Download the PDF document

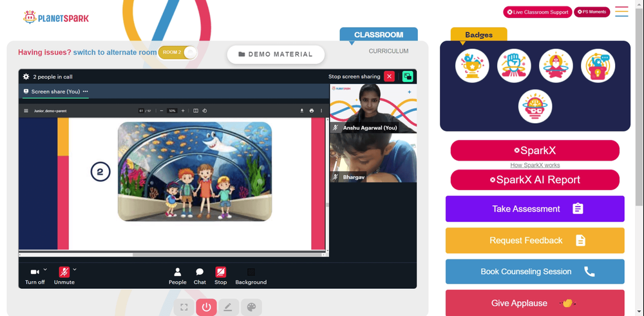[302, 111]
